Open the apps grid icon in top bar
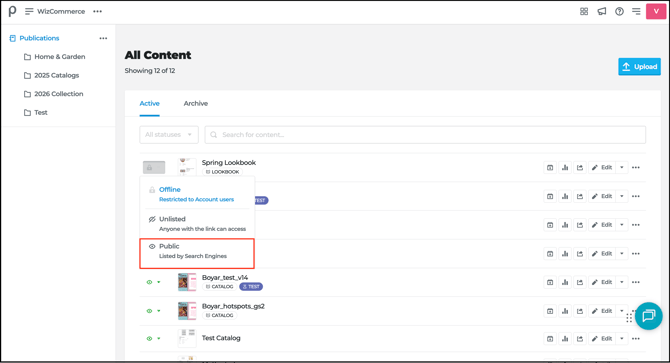 tap(584, 12)
